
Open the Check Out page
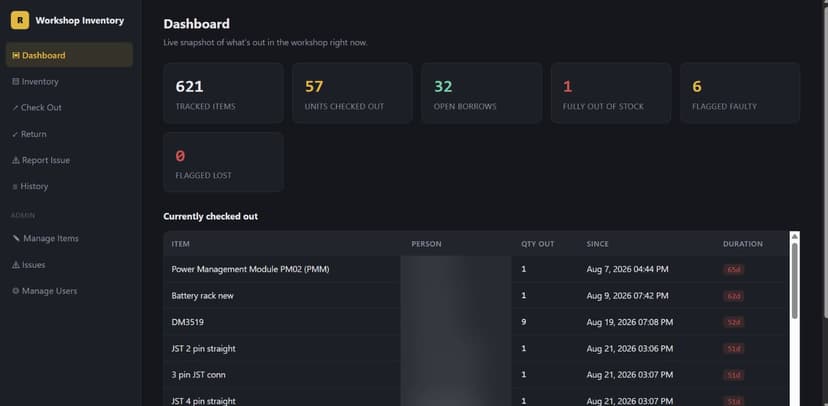[x=69, y=108]
